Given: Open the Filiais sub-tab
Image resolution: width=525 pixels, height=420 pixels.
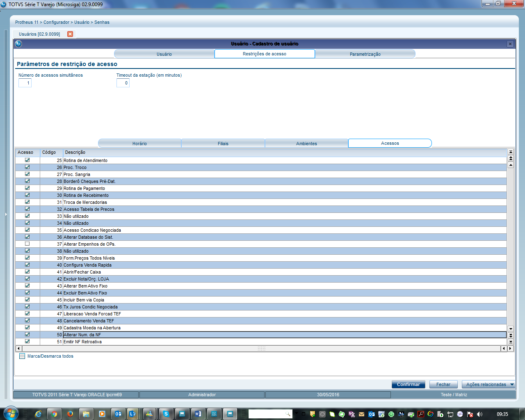Looking at the screenshot, I should (x=223, y=144).
